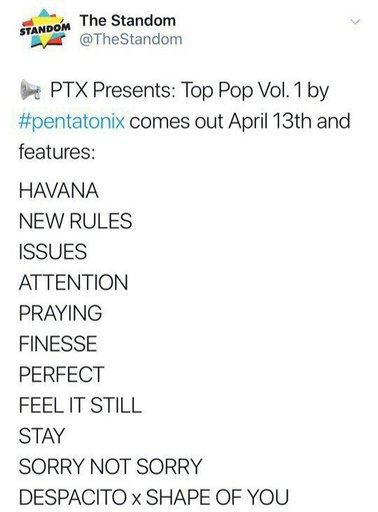The image size is (378, 512).
Task: Visit the @TheStandom handle
Action: tap(131, 39)
